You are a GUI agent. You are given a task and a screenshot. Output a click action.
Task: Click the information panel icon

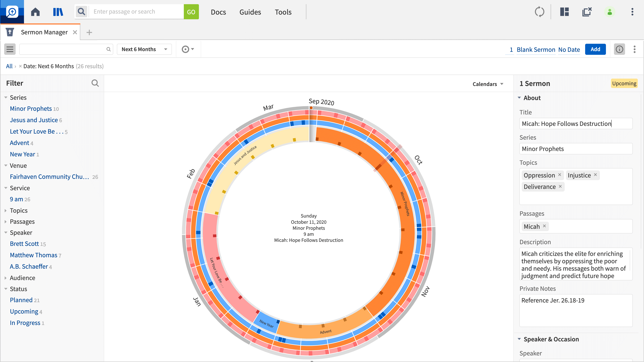tap(619, 49)
